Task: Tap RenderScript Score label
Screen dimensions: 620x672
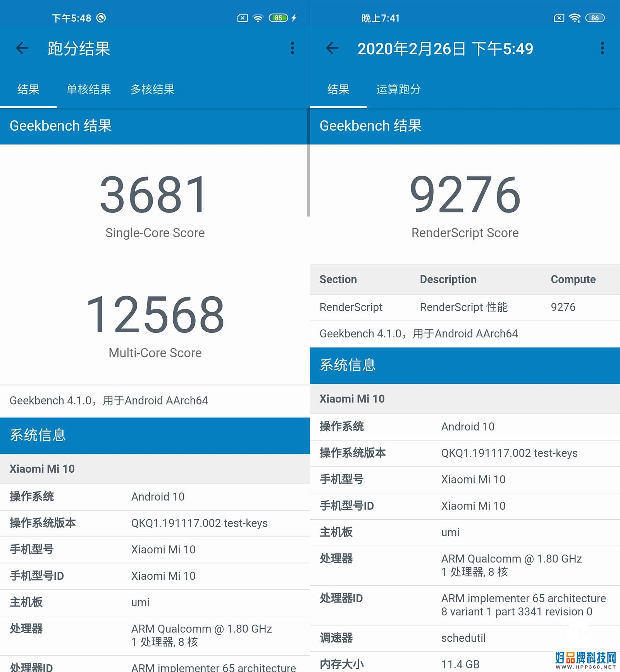Action: [465, 233]
